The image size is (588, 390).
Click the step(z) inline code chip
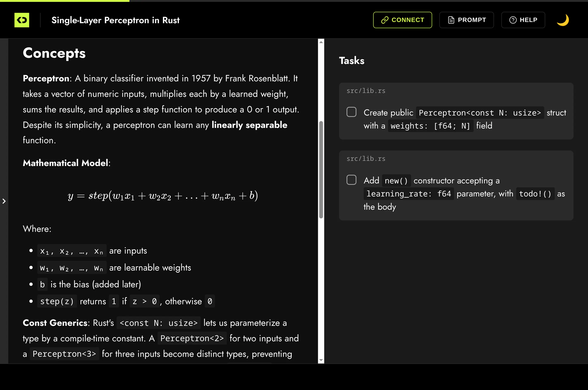[57, 301]
